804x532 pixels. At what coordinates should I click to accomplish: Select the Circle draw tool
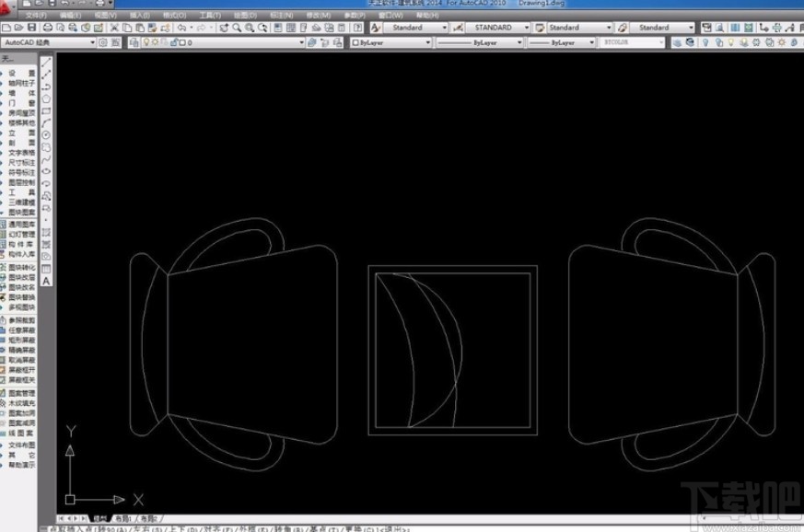[x=46, y=135]
